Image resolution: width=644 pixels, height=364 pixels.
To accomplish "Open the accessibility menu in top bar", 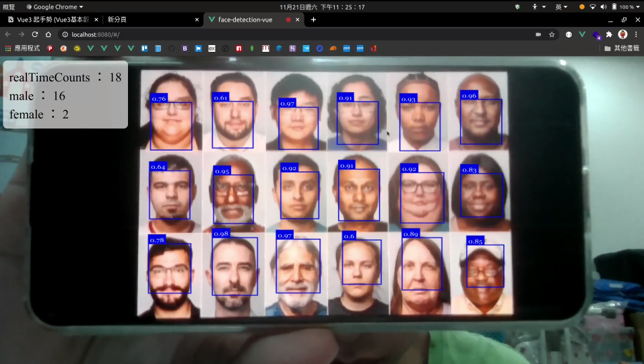I will point(538,7).
